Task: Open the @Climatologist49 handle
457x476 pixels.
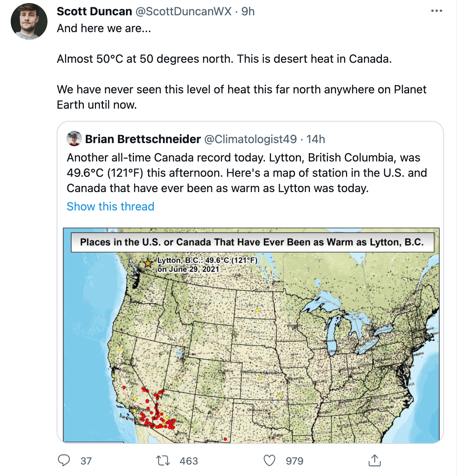Action: (251, 139)
